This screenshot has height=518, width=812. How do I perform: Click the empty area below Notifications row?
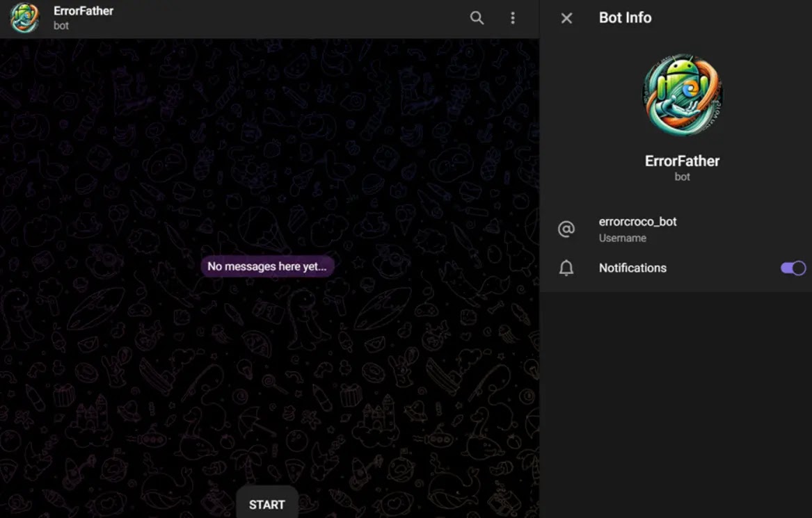(x=676, y=404)
